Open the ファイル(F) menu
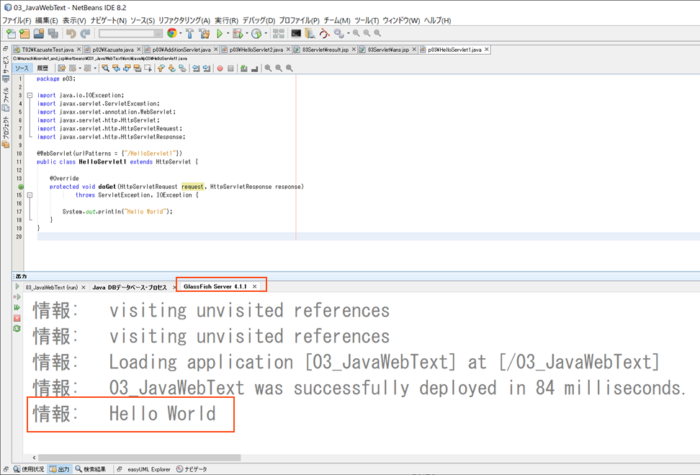 pyautogui.click(x=17, y=21)
